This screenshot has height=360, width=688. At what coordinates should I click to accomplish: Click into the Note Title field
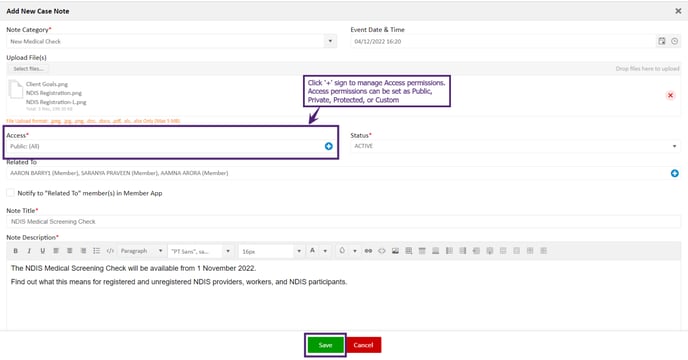click(344, 222)
